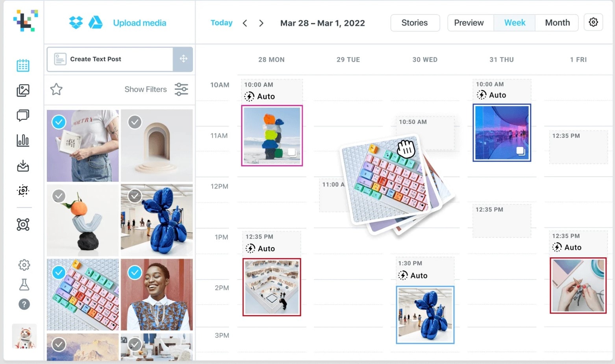The width and height of the screenshot is (615, 364).
Task: Open analytics bar chart icon
Action: pos(23,140)
